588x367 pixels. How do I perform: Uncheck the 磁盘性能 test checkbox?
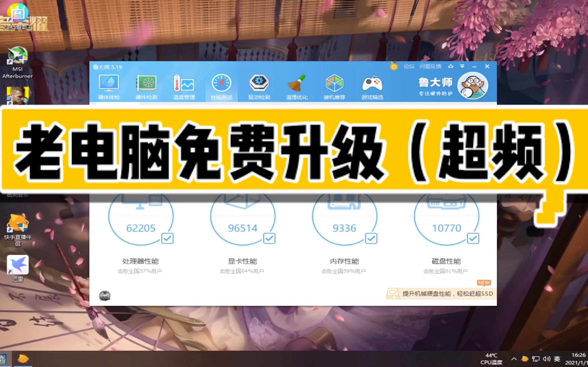coord(473,238)
